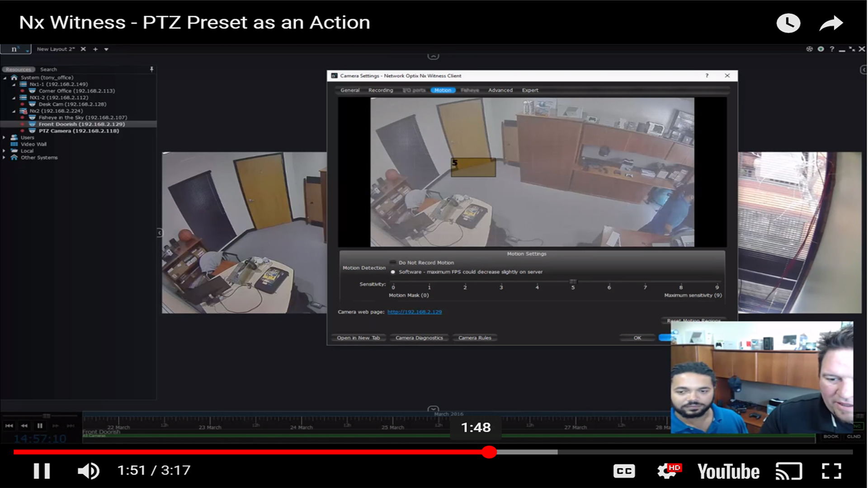Click the Users group icon

pos(14,137)
